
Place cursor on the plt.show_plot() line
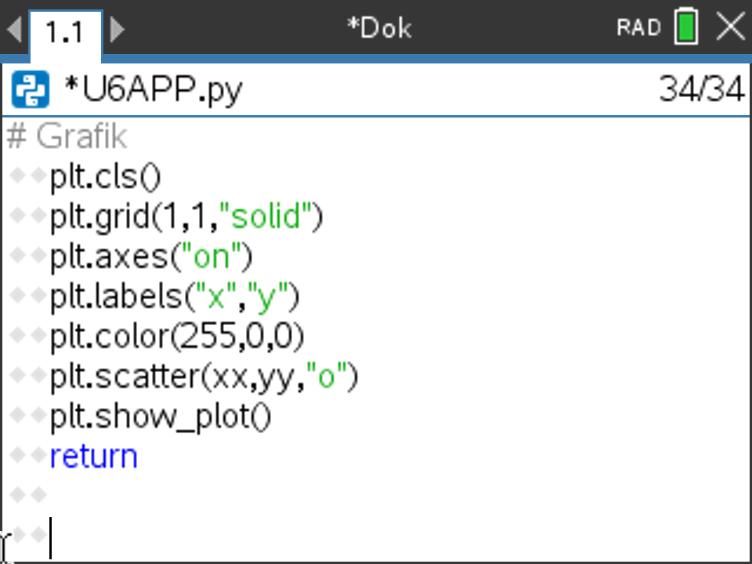(x=160, y=416)
